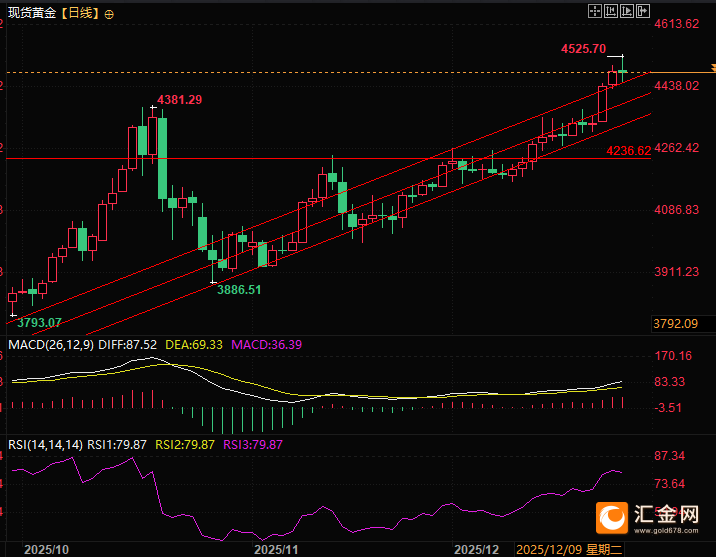Image resolution: width=716 pixels, height=557 pixels.
Task: Click the yellow price marker arrow
Action: (x=713, y=68)
